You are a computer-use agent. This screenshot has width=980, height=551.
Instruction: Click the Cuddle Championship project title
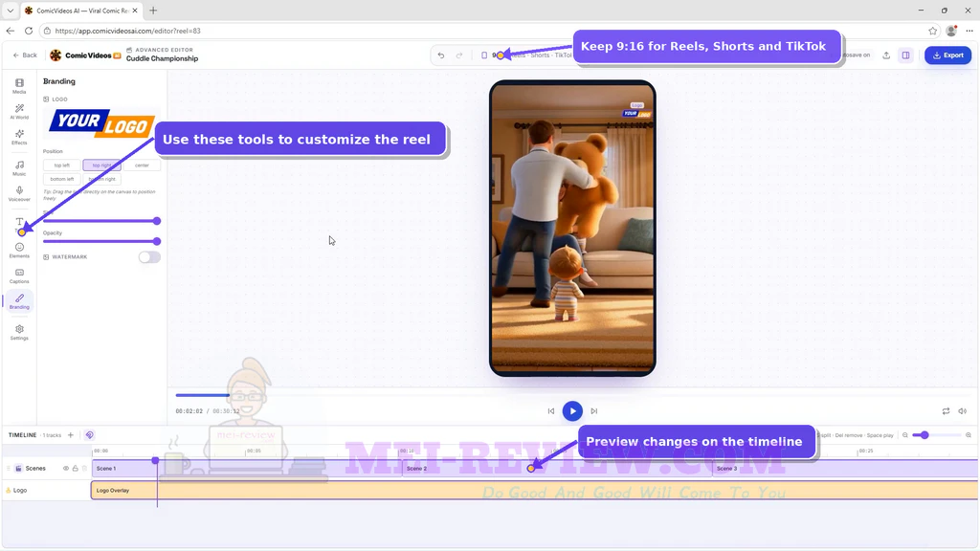pyautogui.click(x=162, y=58)
